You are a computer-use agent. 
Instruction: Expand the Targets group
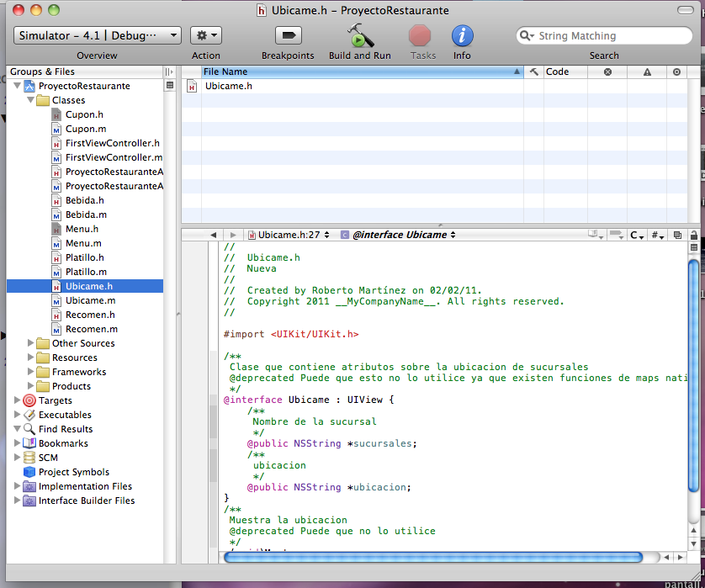click(x=17, y=400)
